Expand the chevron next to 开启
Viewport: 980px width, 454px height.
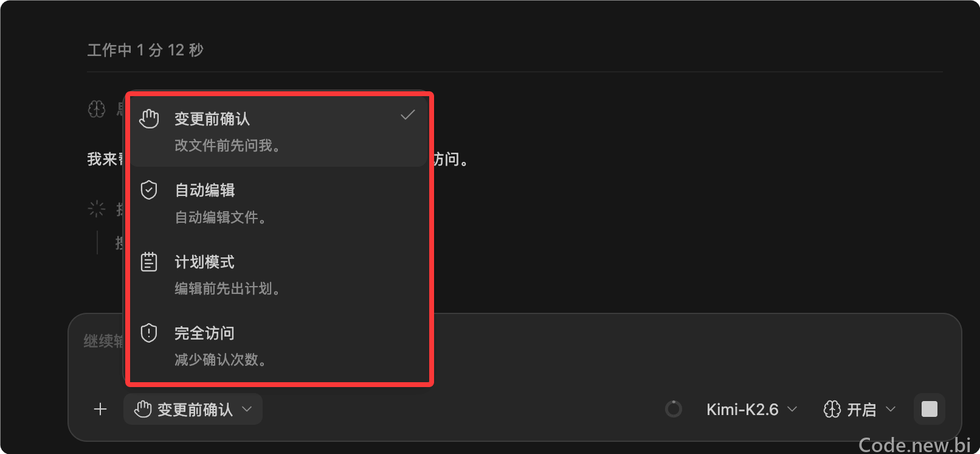pyautogui.click(x=891, y=409)
